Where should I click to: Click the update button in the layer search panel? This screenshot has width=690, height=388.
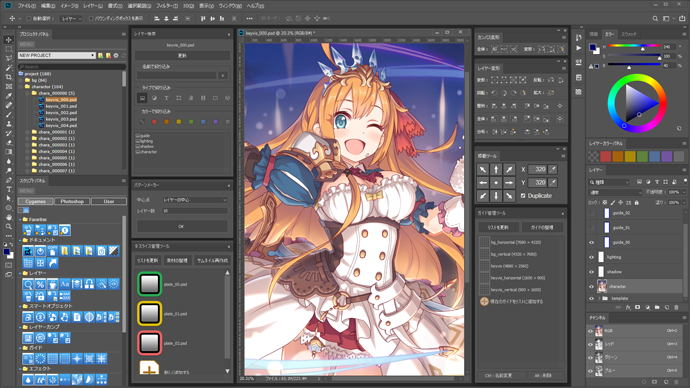(182, 56)
